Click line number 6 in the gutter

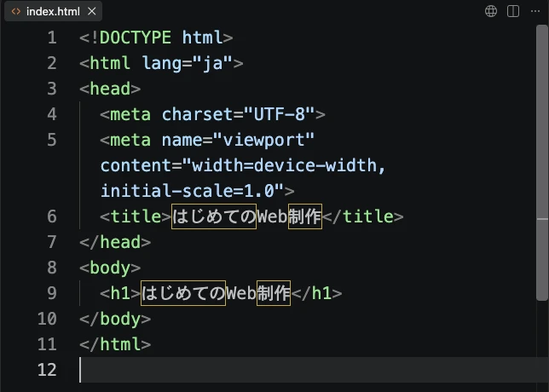pyautogui.click(x=52, y=216)
